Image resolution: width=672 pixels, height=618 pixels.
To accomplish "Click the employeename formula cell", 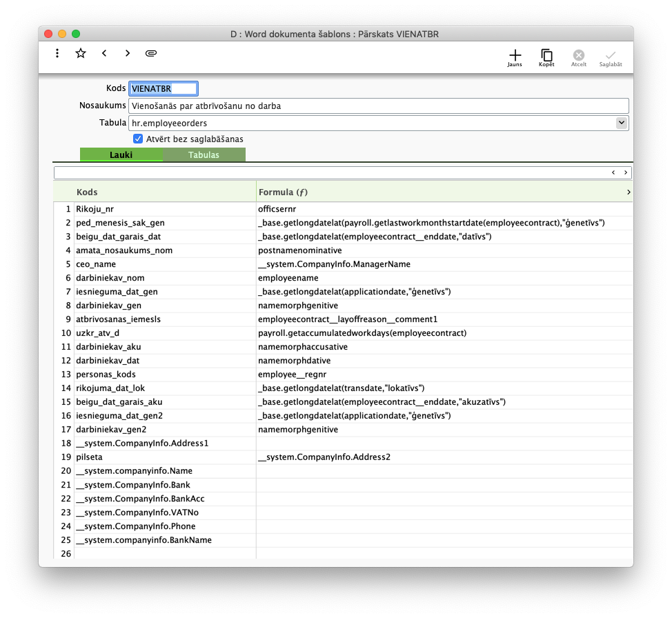I will pyautogui.click(x=444, y=278).
